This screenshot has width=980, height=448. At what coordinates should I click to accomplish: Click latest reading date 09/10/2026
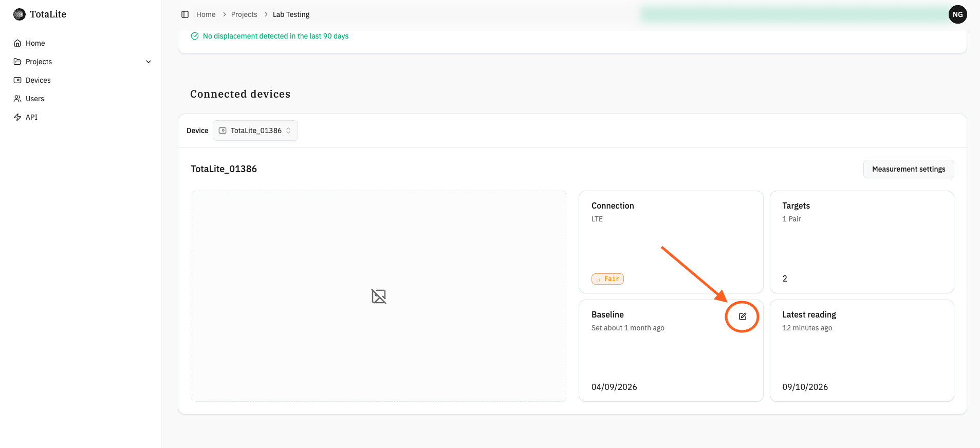(x=805, y=387)
